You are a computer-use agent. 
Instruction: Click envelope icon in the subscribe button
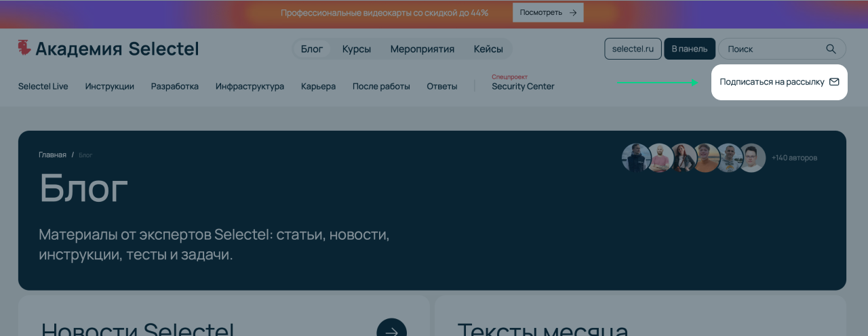834,82
